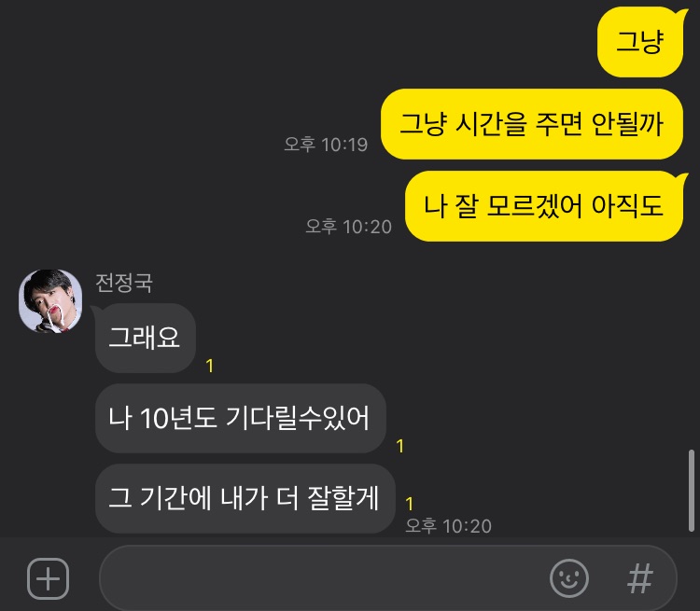Screen dimensions: 700x611
Task: Click the timestamp under the last gray message
Action: click(449, 526)
